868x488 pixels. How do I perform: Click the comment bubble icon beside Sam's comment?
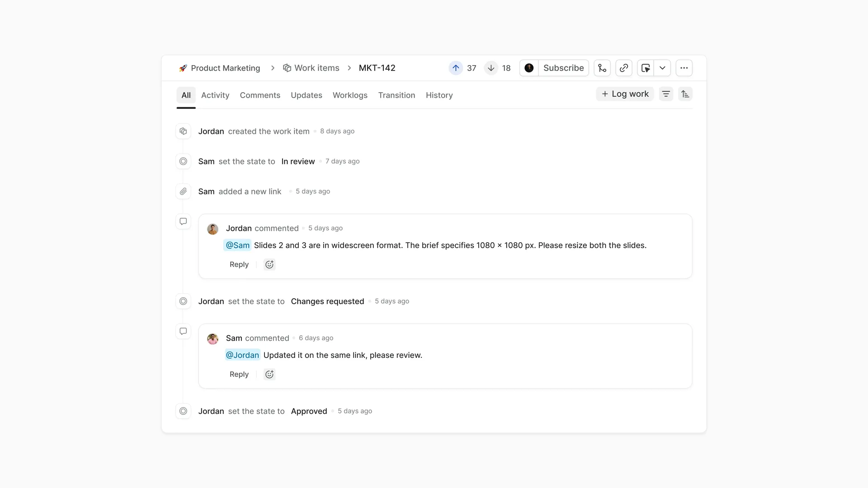[x=183, y=331]
